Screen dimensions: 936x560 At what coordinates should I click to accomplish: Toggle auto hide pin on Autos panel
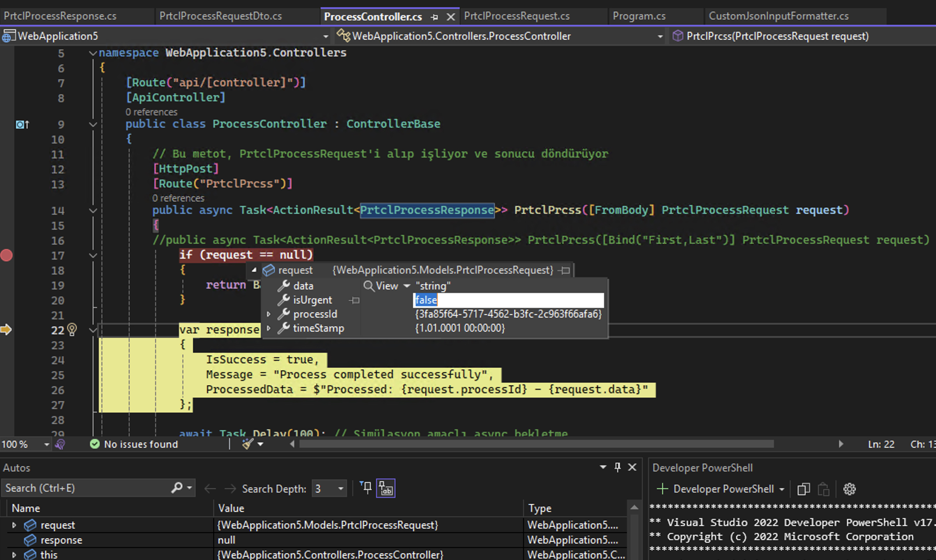(618, 467)
